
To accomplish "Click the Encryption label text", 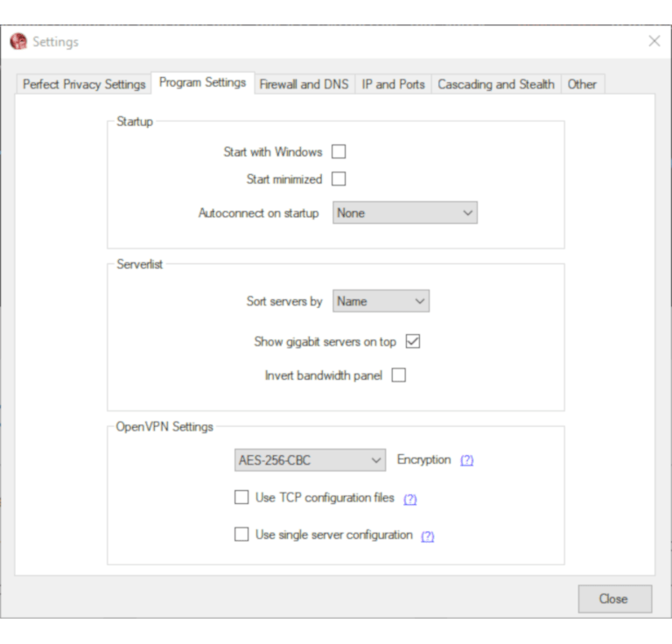I will pos(423,459).
